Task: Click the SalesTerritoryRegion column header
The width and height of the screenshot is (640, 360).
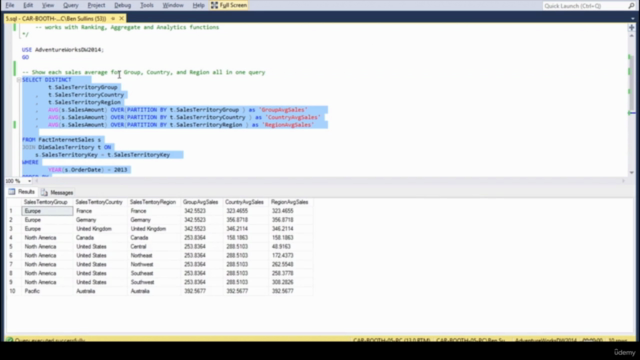Action: [153, 202]
